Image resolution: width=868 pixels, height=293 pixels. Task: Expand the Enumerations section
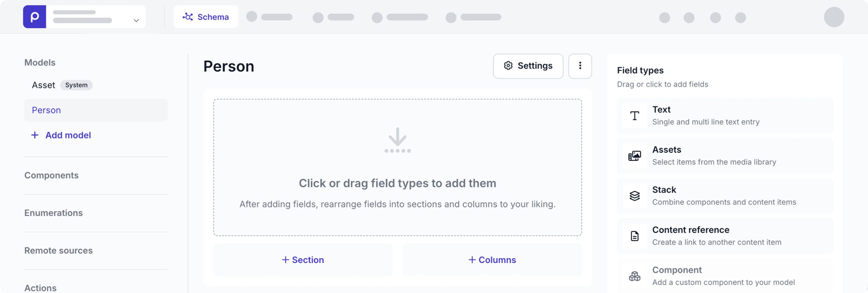point(54,213)
